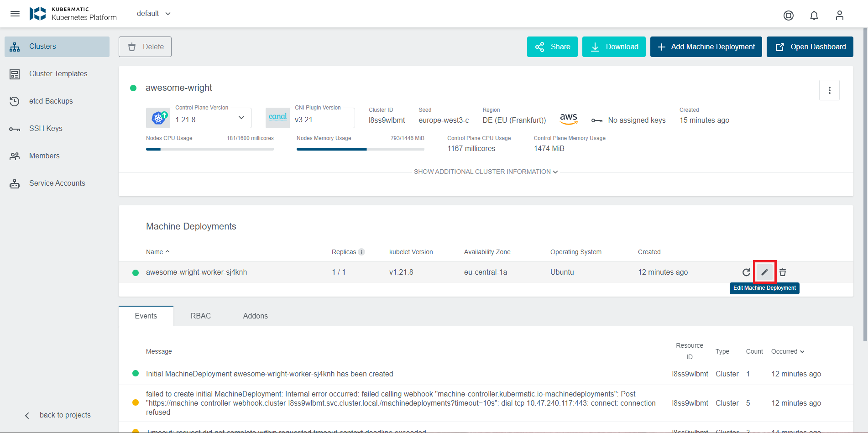Open the Control Plane Version dropdown
This screenshot has width=868, height=433.
click(x=241, y=118)
